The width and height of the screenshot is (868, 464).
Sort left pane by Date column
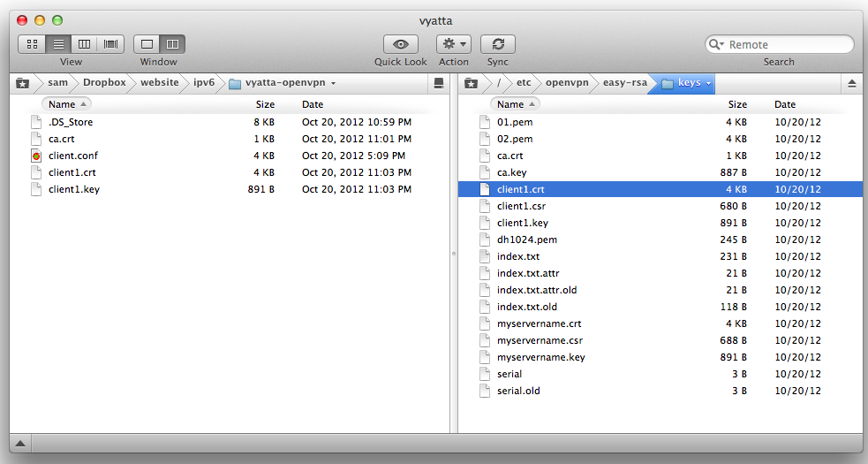pyautogui.click(x=313, y=104)
